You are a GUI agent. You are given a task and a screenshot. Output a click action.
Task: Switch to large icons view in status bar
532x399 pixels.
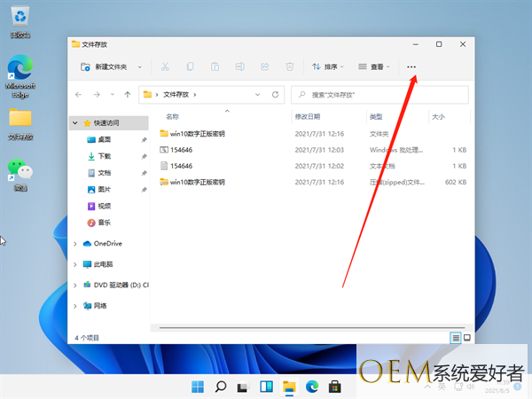(467, 338)
